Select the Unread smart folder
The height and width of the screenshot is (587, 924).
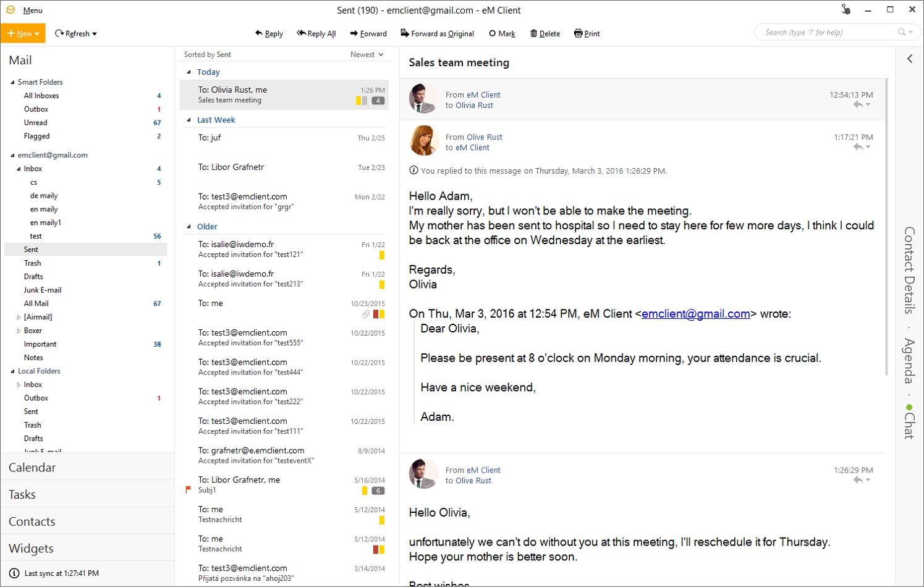[x=36, y=123]
